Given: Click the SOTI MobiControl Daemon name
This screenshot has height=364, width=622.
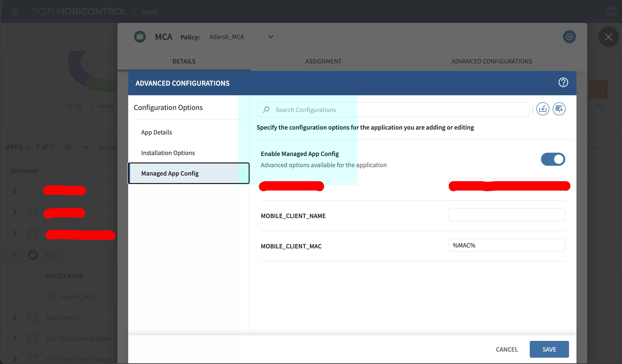Looking at the screenshot, I should coord(82,360).
